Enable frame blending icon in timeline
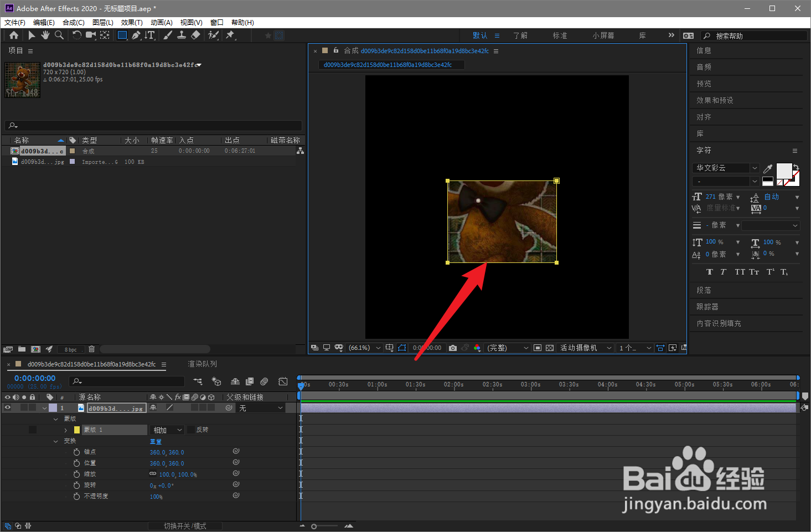 (x=250, y=381)
